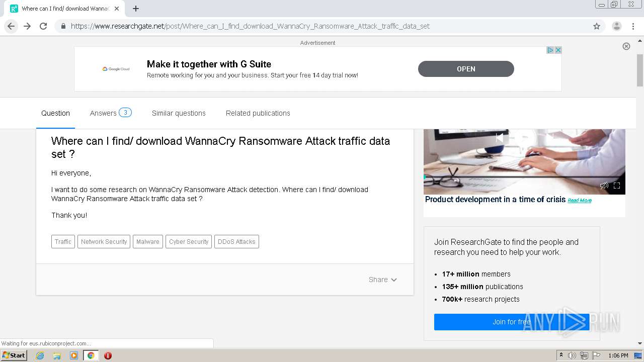Open Chrome's three-dot menu
Screen dimensions: 644x362
click(x=633, y=26)
